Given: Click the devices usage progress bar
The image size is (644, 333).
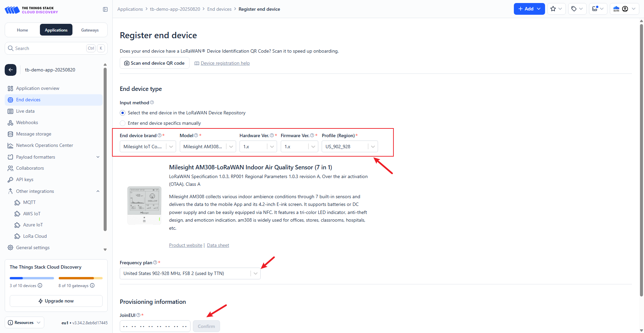Looking at the screenshot, I should pyautogui.click(x=32, y=278).
